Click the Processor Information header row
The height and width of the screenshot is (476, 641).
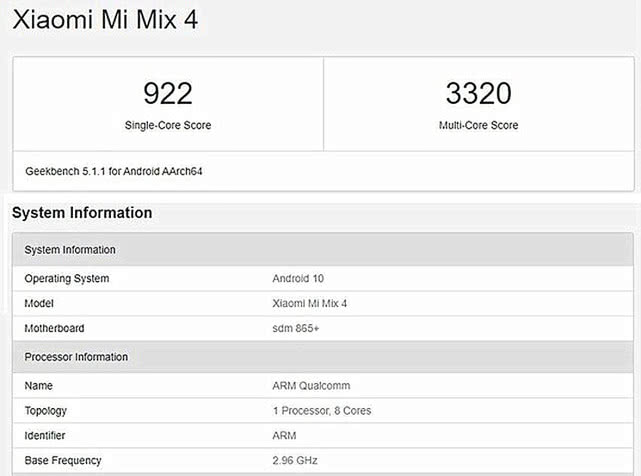coord(323,357)
